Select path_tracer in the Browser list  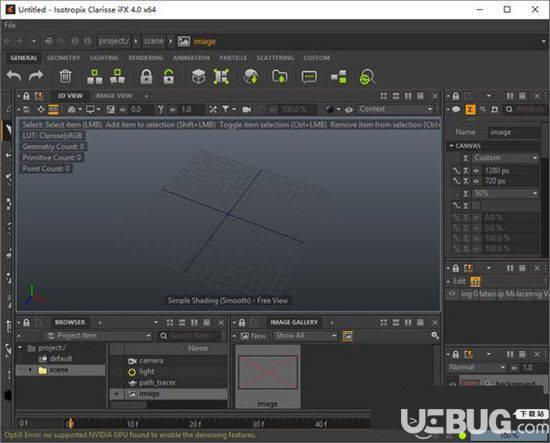pos(157,383)
